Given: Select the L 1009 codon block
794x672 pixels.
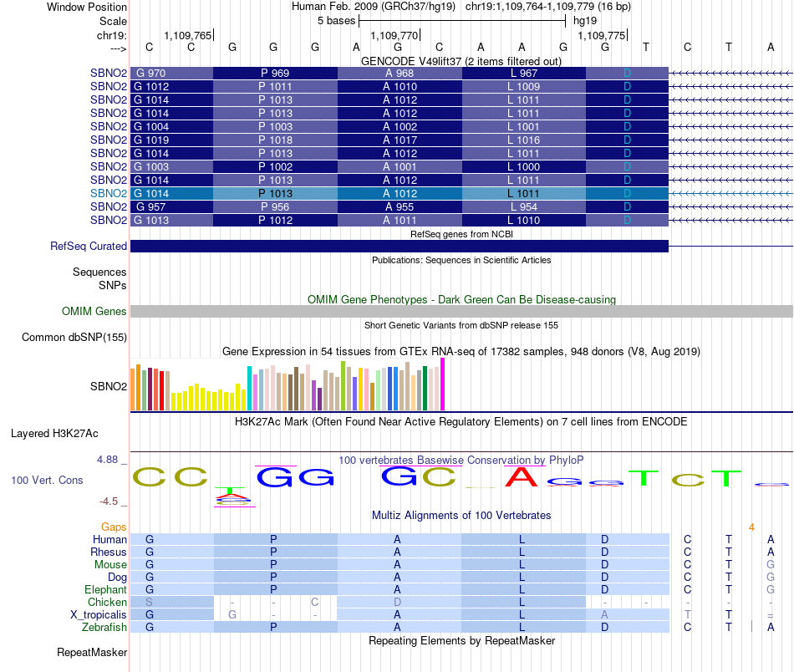Looking at the screenshot, I should click(x=524, y=87).
